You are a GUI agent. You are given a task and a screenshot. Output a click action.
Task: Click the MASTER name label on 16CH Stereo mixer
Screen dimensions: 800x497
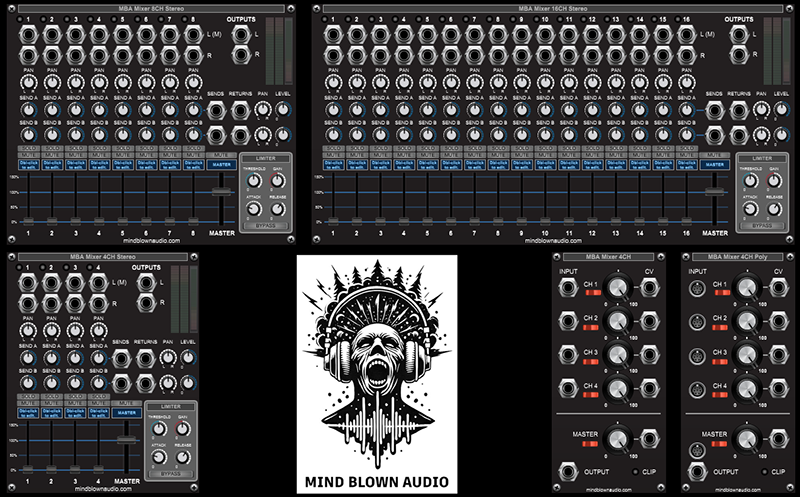[x=714, y=164]
